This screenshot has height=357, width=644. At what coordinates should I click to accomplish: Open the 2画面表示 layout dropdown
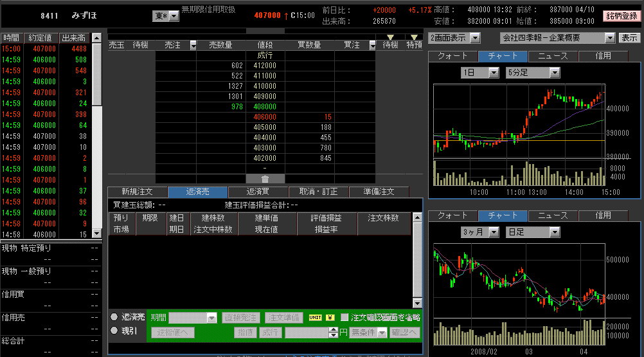point(475,38)
